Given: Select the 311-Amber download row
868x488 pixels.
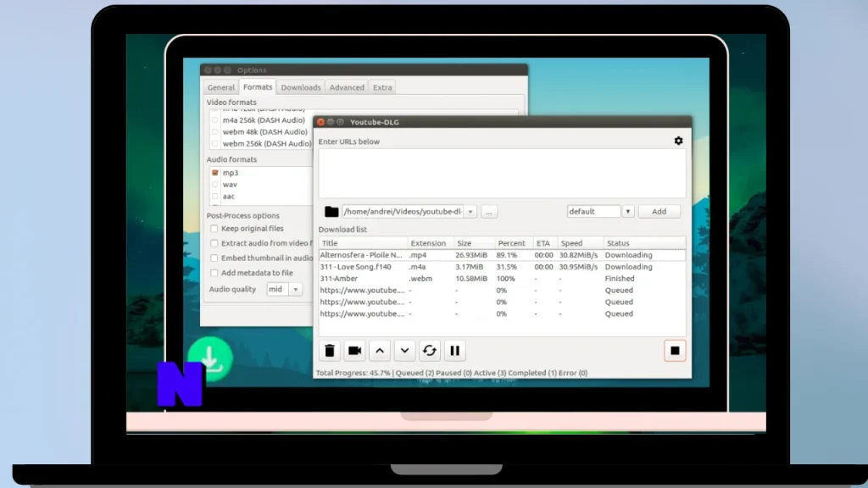Looking at the screenshot, I should click(x=502, y=278).
